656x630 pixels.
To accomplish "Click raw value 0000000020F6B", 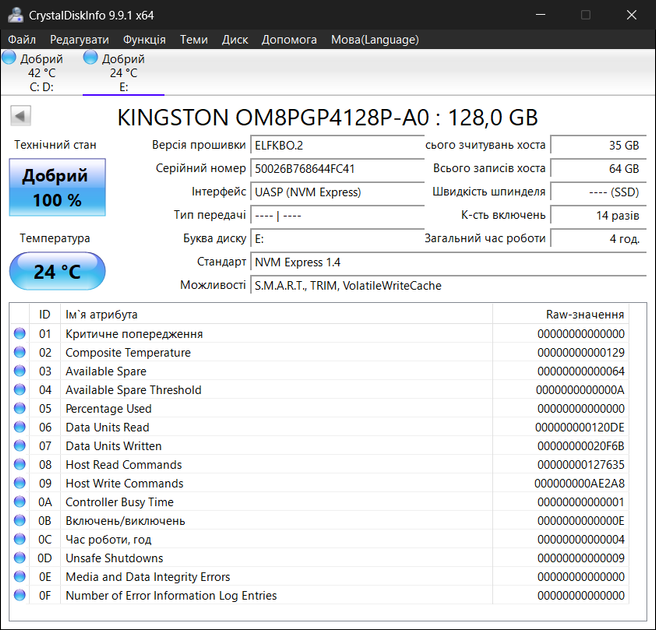I will pos(581,446).
